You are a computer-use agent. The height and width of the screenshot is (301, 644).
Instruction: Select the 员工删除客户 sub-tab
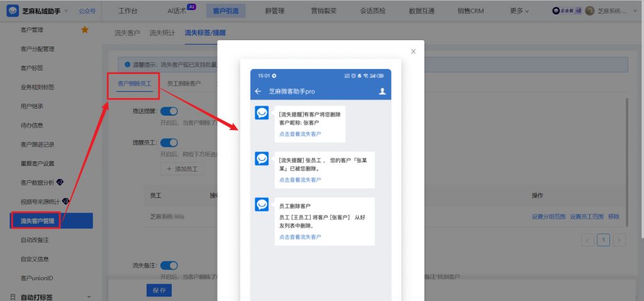point(184,84)
